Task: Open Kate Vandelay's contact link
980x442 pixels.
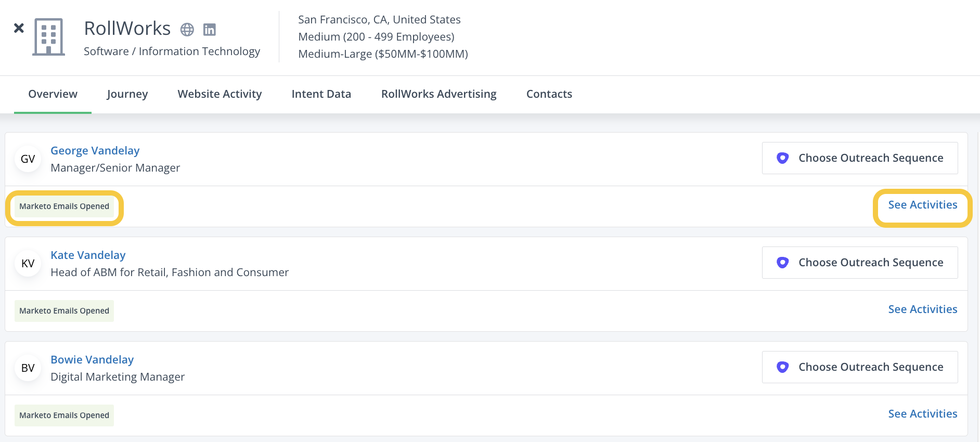Action: [x=88, y=255]
